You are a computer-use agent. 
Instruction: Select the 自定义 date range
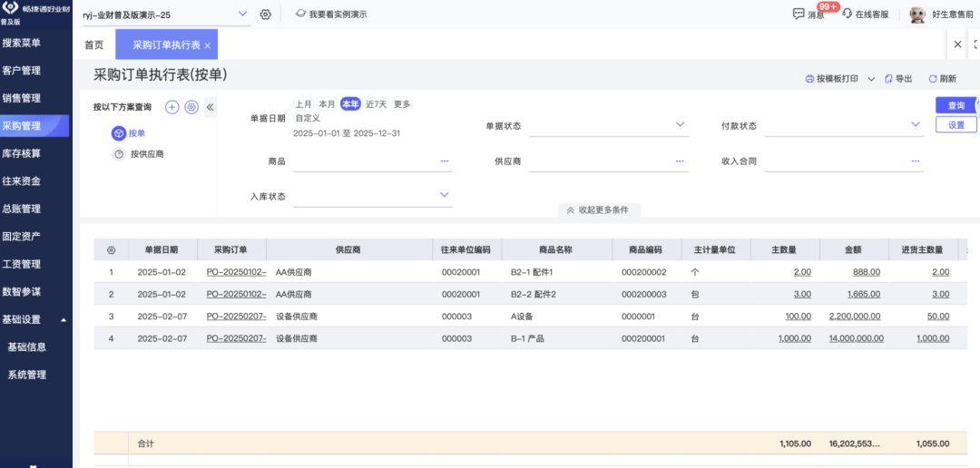pos(308,118)
